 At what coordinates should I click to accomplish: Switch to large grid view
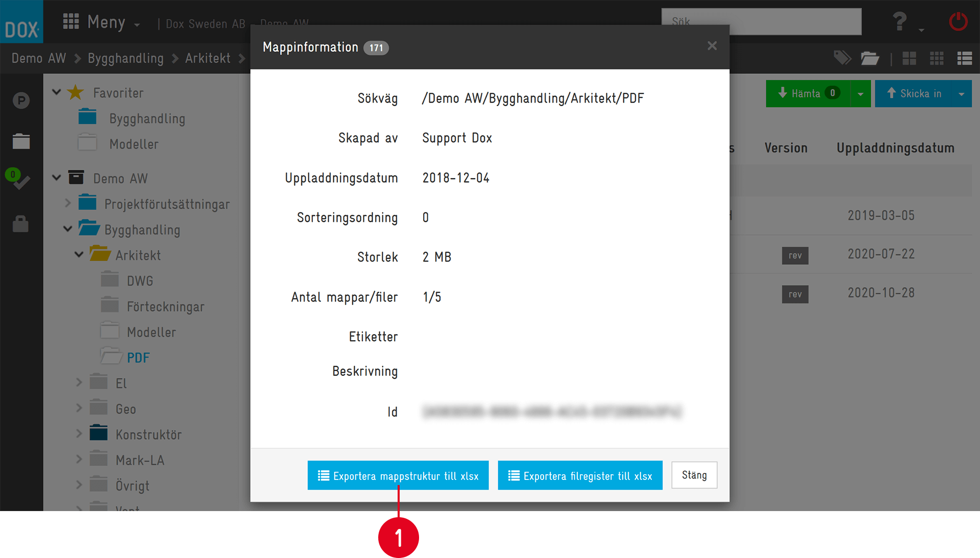tap(909, 58)
